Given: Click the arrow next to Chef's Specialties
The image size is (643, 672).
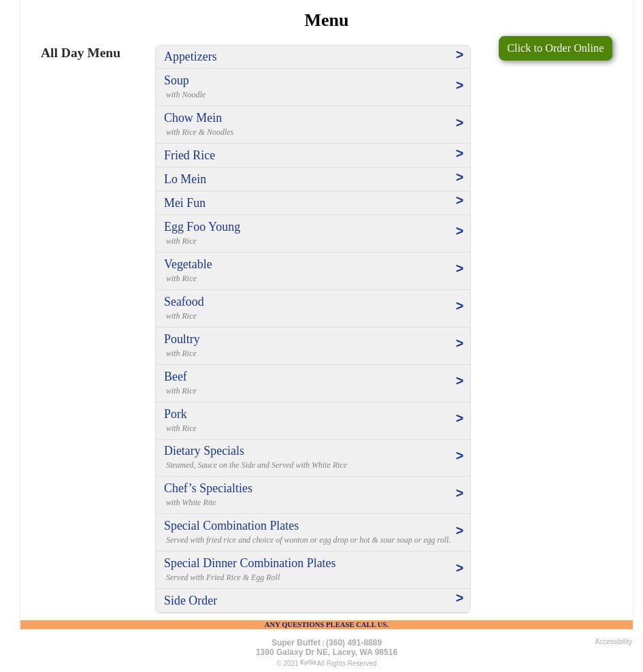Looking at the screenshot, I should pyautogui.click(x=459, y=494).
